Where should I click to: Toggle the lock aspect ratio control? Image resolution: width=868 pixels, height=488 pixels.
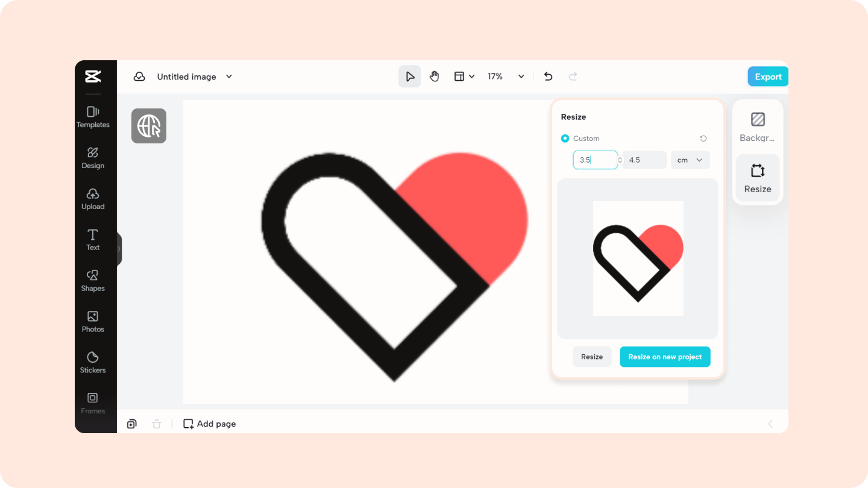click(x=619, y=160)
